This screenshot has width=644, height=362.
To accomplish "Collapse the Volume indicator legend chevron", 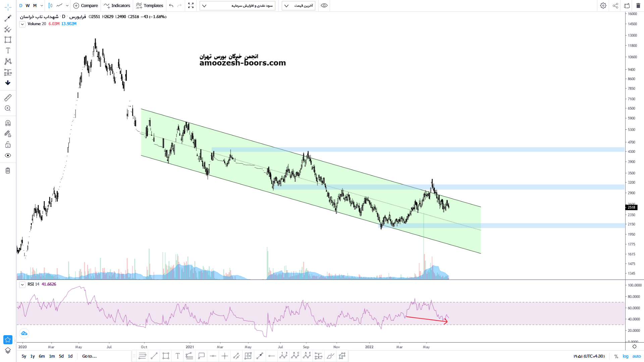I will (22, 24).
